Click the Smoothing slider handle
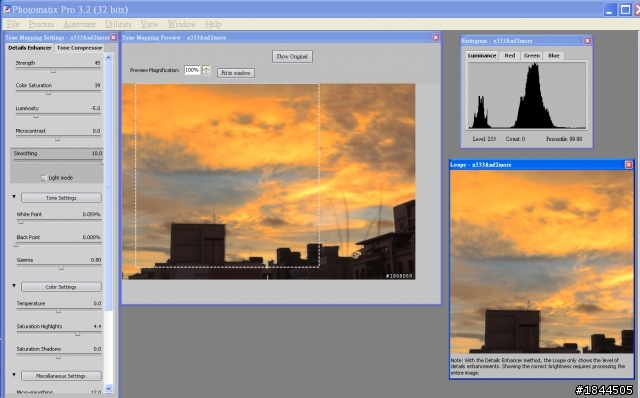640x398 pixels. tap(101, 162)
